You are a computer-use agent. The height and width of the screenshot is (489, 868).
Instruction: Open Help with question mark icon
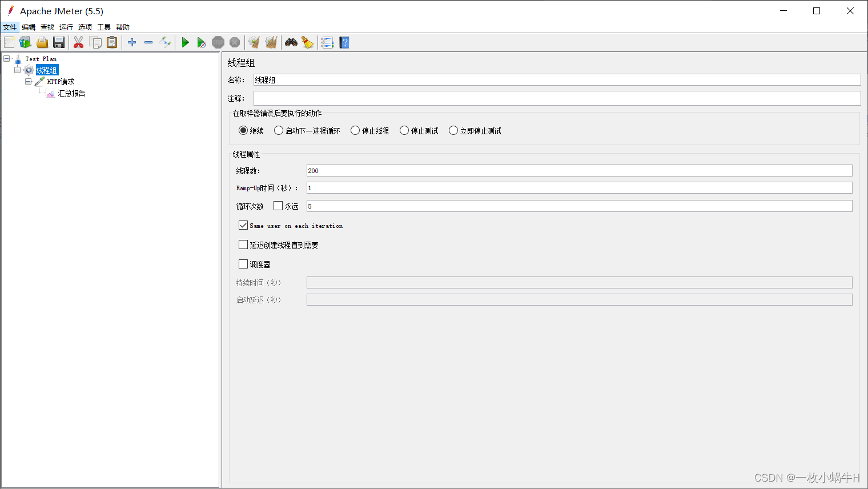[x=344, y=42]
